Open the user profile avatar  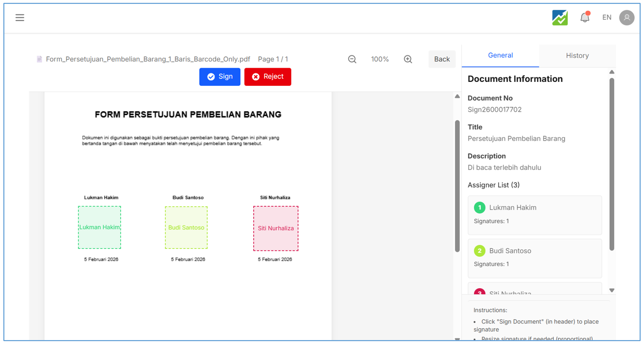coord(626,18)
